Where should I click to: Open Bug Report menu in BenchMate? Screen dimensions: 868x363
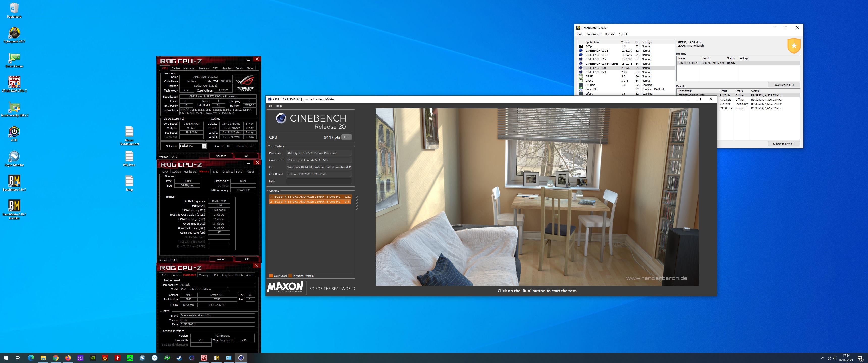coord(593,34)
